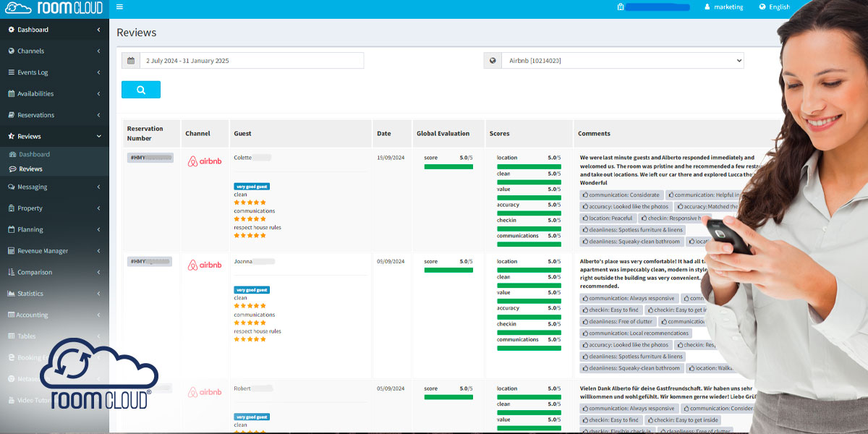Click the globe icon beside the channel selector
The image size is (868, 434).
click(x=493, y=61)
